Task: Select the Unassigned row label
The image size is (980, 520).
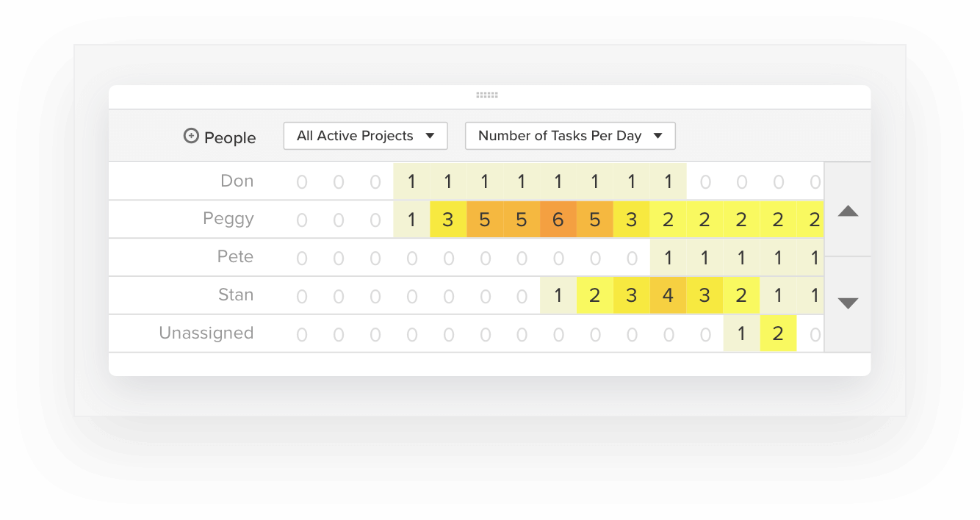Action: [206, 333]
